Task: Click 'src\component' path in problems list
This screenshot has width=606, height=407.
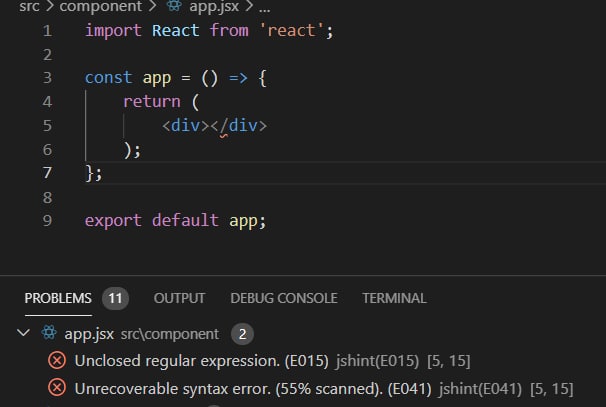Action: point(170,334)
